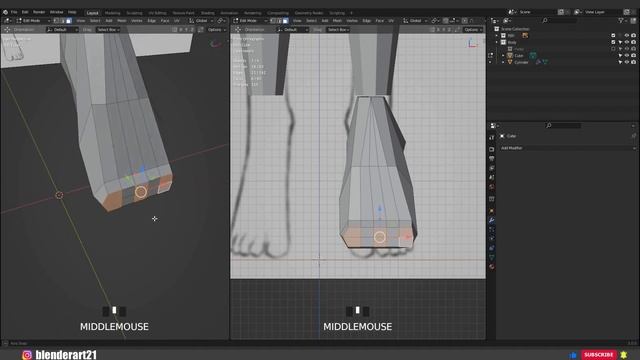Click the notification bell next to Subscribe
The image size is (640, 360).
[624, 355]
